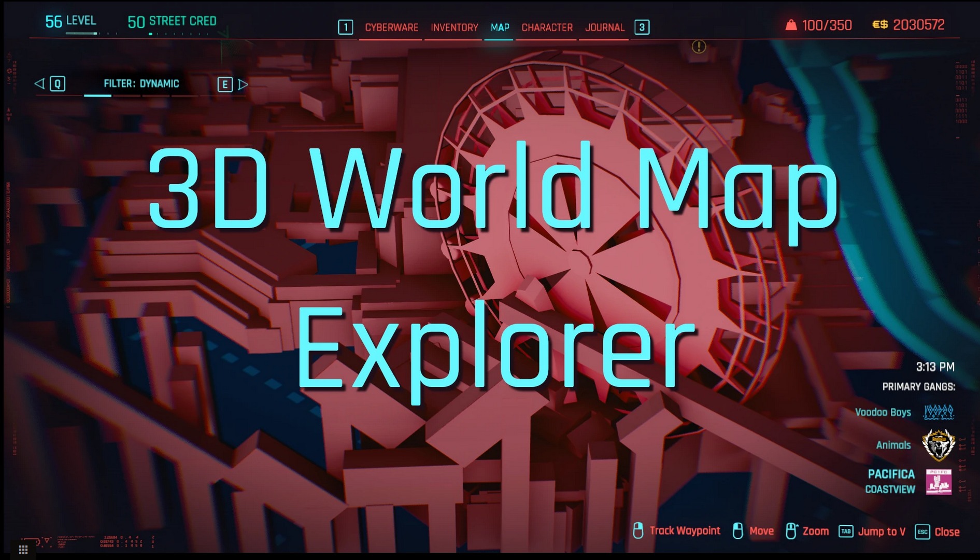This screenshot has width=980, height=560.
Task: Open the Journal tab
Action: (x=604, y=27)
